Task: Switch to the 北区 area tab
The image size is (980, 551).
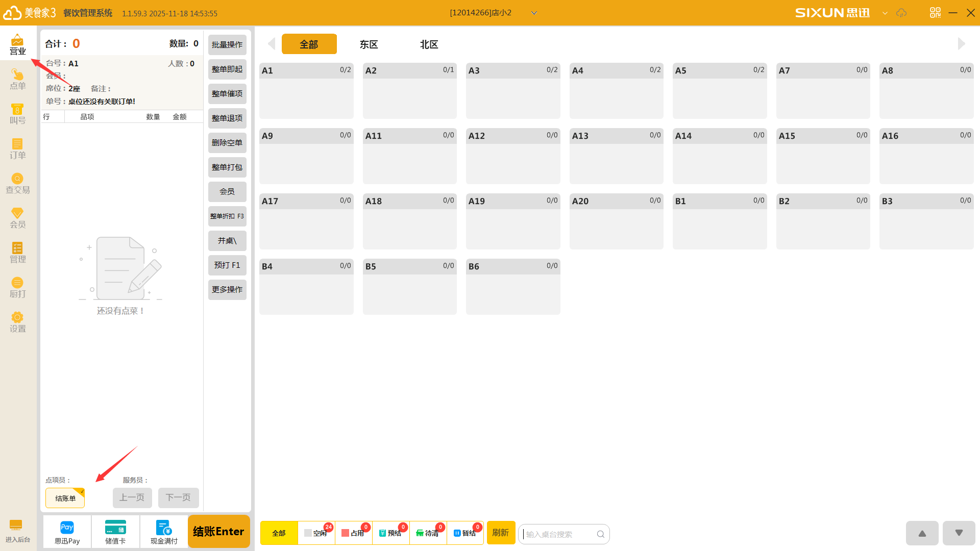Action: pos(429,44)
